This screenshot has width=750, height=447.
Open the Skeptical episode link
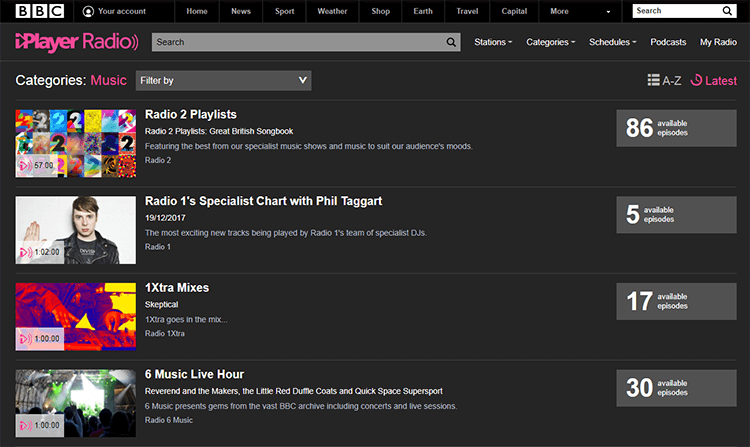(161, 305)
